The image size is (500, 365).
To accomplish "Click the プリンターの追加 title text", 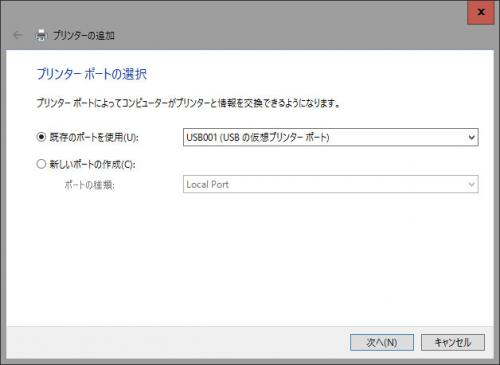I will 84,35.
